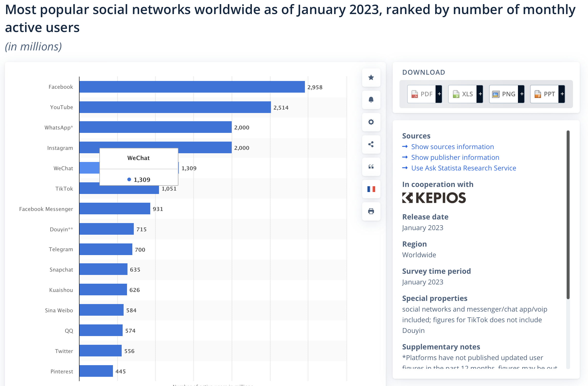Click the Worldwide region text
Viewport: 588px width, 386px height.
(x=419, y=255)
